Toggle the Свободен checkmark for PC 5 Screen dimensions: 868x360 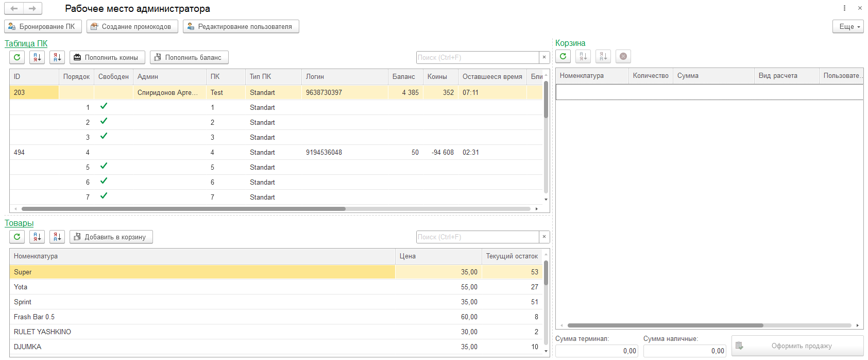tap(104, 166)
